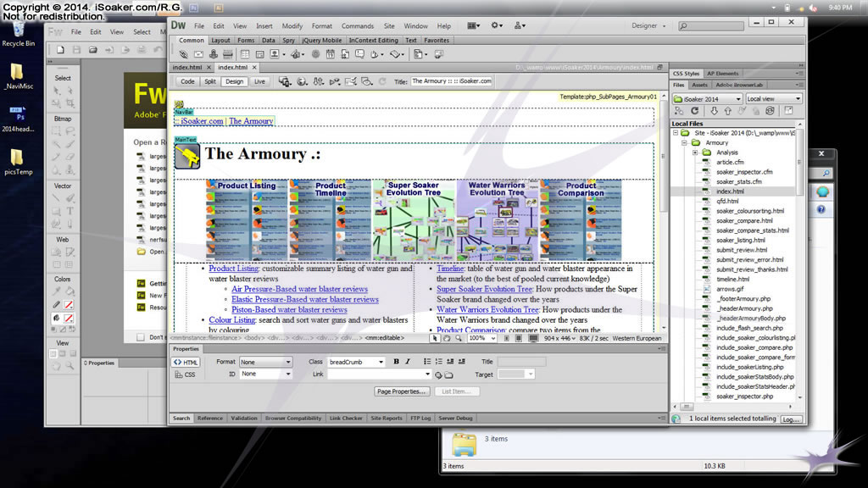Click the document Title input field
This screenshot has width=868, height=488.
pyautogui.click(x=452, y=81)
